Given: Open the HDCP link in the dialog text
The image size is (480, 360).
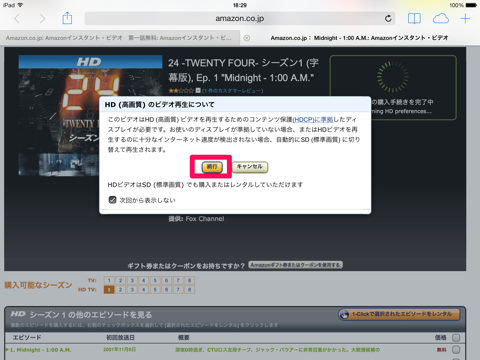Looking at the screenshot, I should point(312,119).
